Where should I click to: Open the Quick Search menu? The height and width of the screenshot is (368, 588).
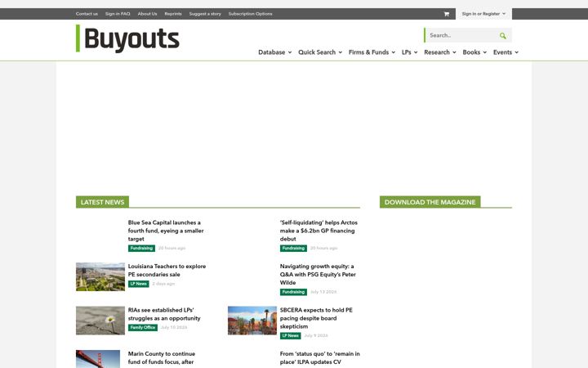coord(320,52)
